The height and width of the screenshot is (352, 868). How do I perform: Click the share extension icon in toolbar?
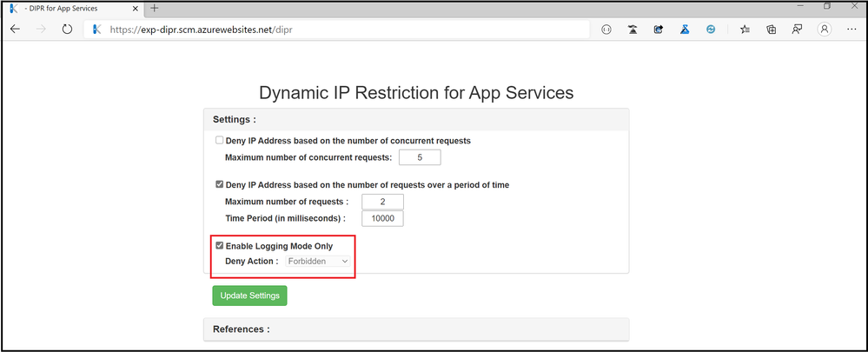659,30
